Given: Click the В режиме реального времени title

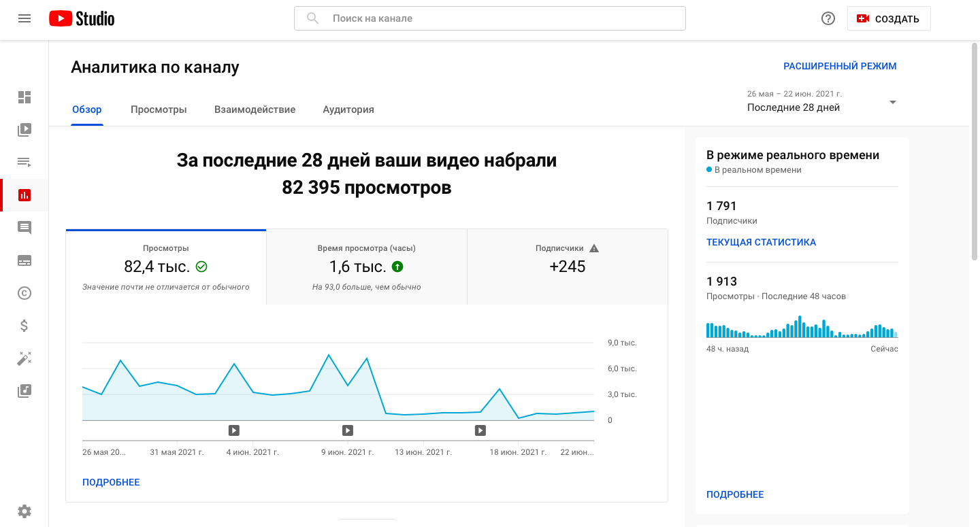Looking at the screenshot, I should pos(793,155).
